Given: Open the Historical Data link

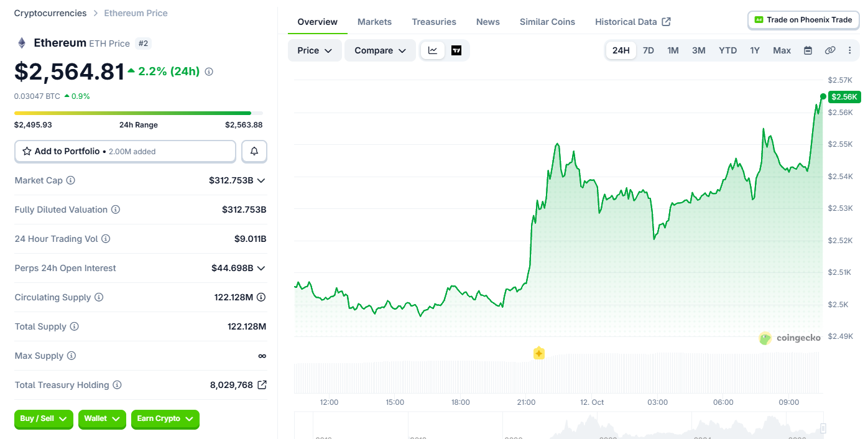Looking at the screenshot, I should click(632, 22).
